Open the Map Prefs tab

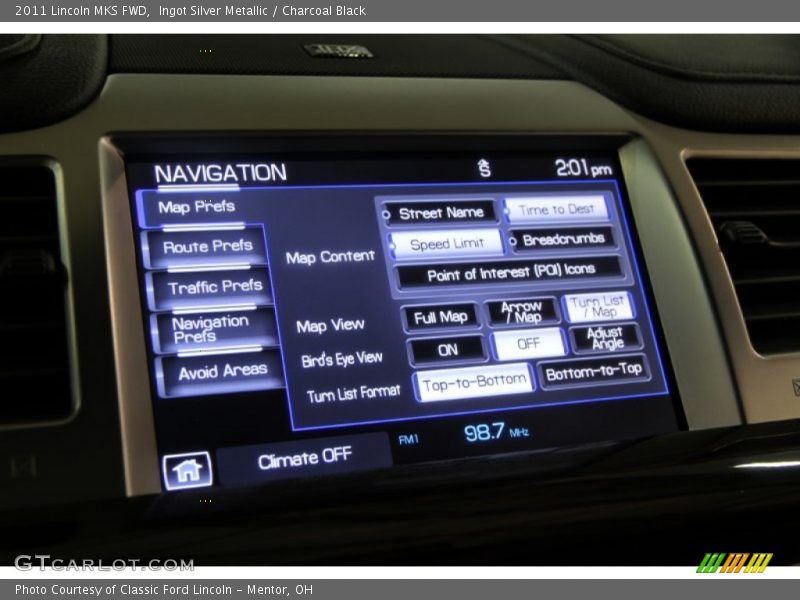[x=200, y=207]
